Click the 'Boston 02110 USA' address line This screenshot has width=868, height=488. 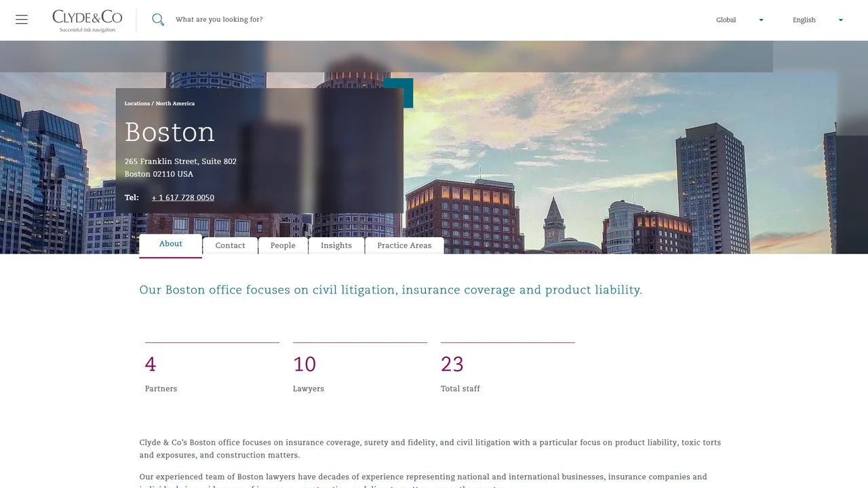point(159,174)
